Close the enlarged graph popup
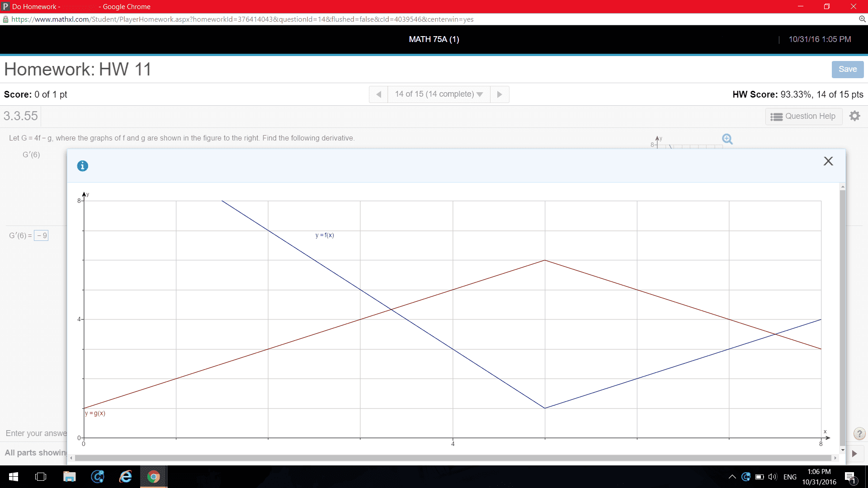The height and width of the screenshot is (488, 868). [828, 161]
